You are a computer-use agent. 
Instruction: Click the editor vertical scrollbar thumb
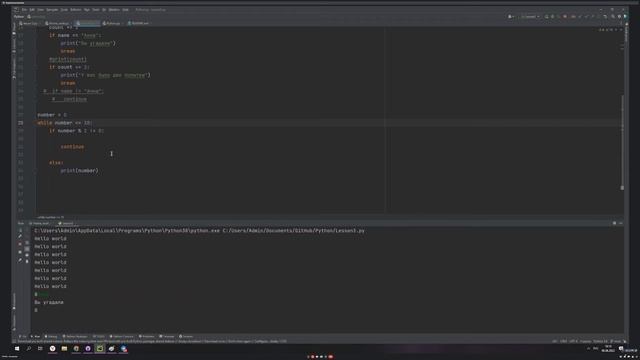click(622, 143)
